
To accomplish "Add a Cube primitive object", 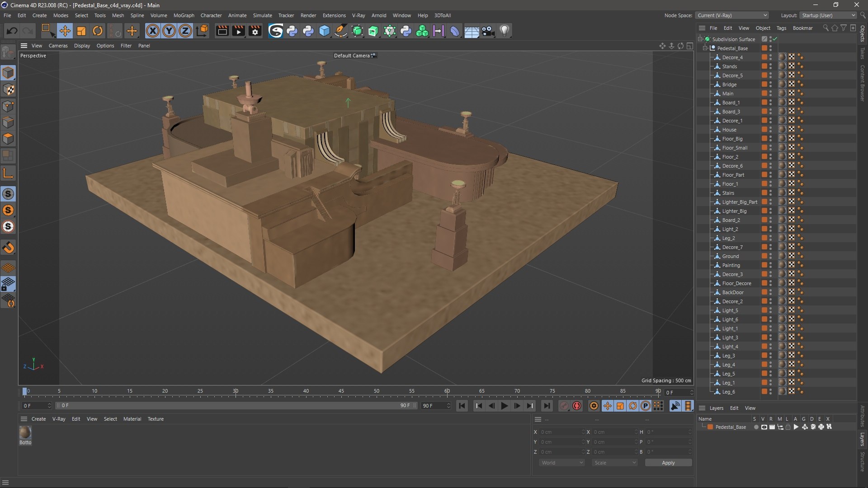I will click(325, 31).
